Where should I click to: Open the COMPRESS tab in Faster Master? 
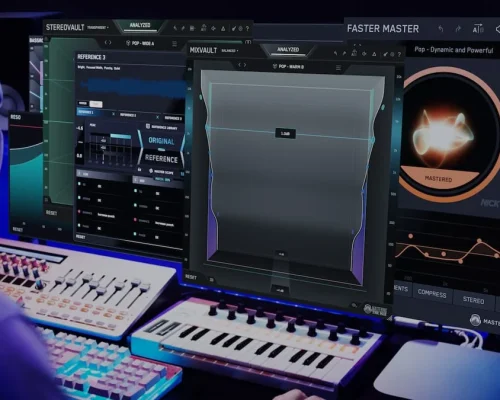pos(432,293)
